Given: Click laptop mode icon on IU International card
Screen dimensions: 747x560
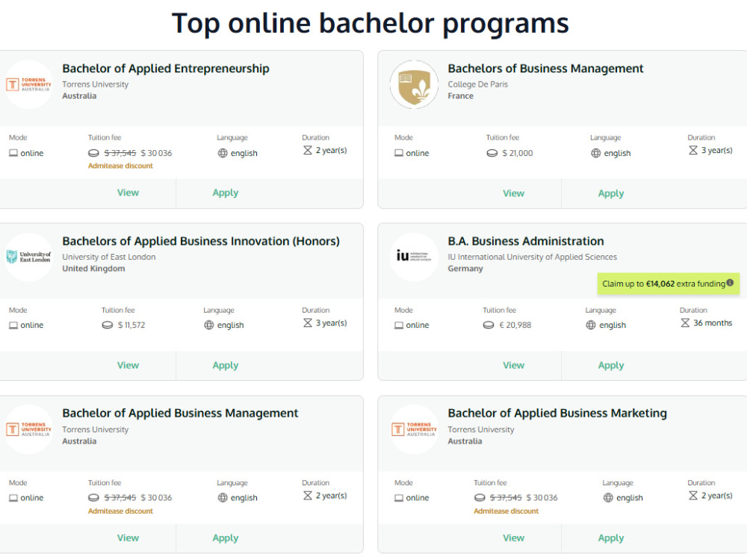Looking at the screenshot, I should 399,326.
